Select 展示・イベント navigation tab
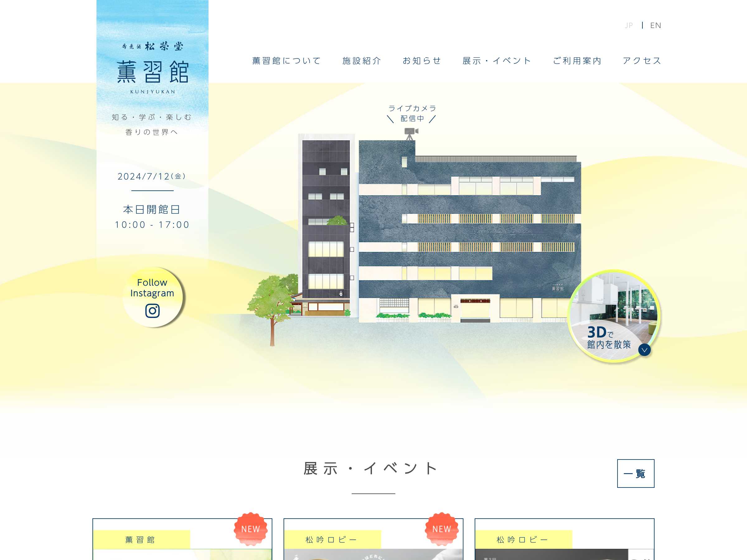This screenshot has width=747, height=560. click(496, 60)
